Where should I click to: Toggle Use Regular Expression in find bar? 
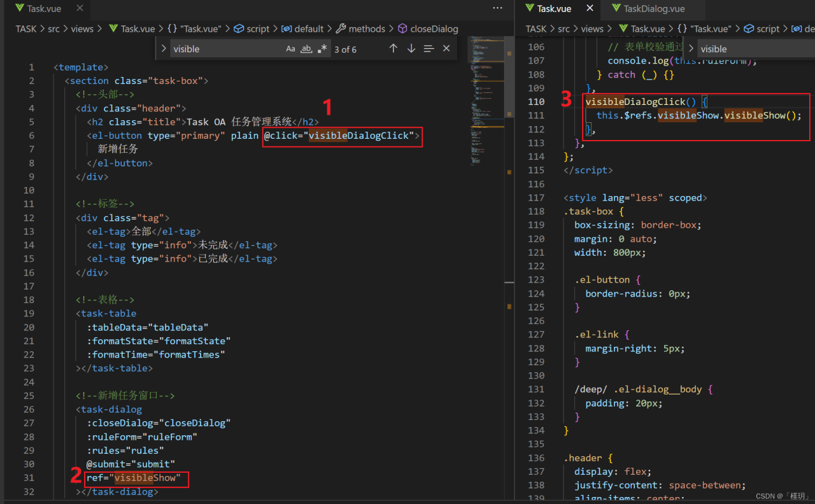click(322, 49)
